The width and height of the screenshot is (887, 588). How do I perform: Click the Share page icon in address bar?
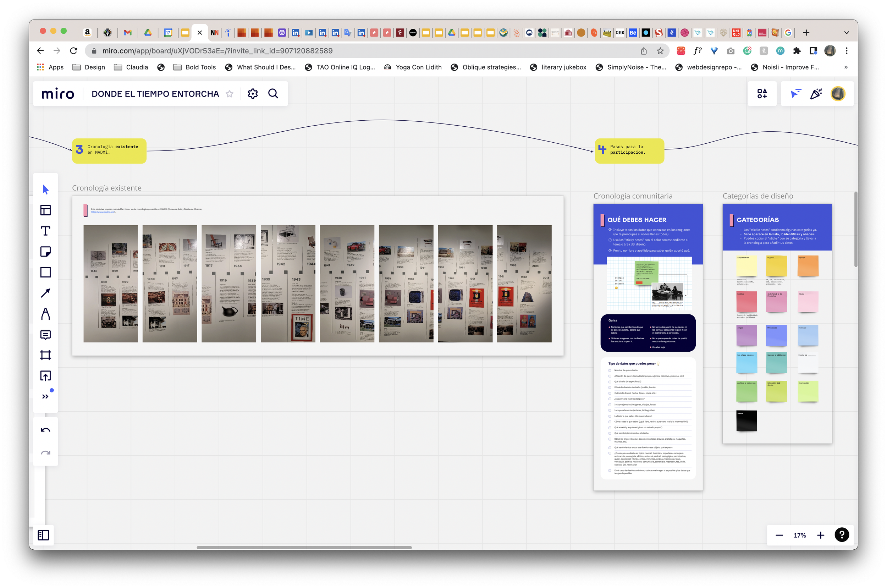(644, 51)
